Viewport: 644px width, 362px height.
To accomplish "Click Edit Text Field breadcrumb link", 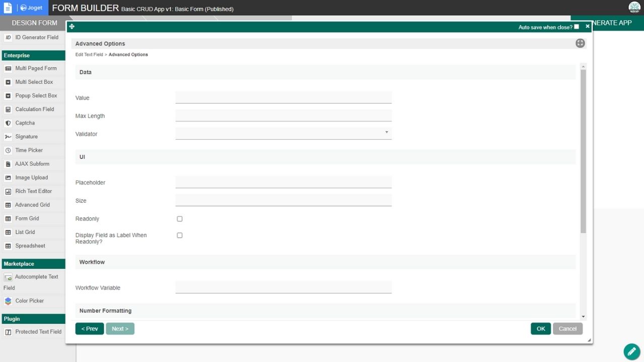I will [x=89, y=54].
